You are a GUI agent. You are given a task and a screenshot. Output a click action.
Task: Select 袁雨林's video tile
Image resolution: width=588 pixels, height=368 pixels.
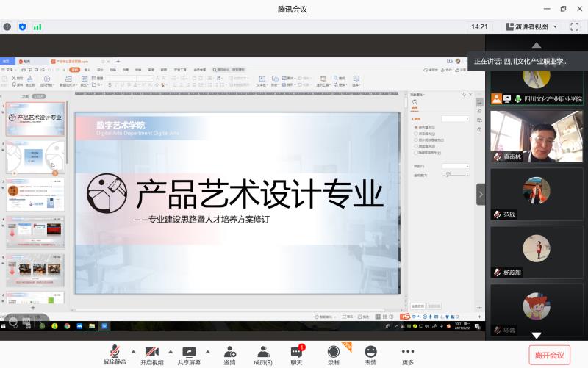pyautogui.click(x=536, y=136)
